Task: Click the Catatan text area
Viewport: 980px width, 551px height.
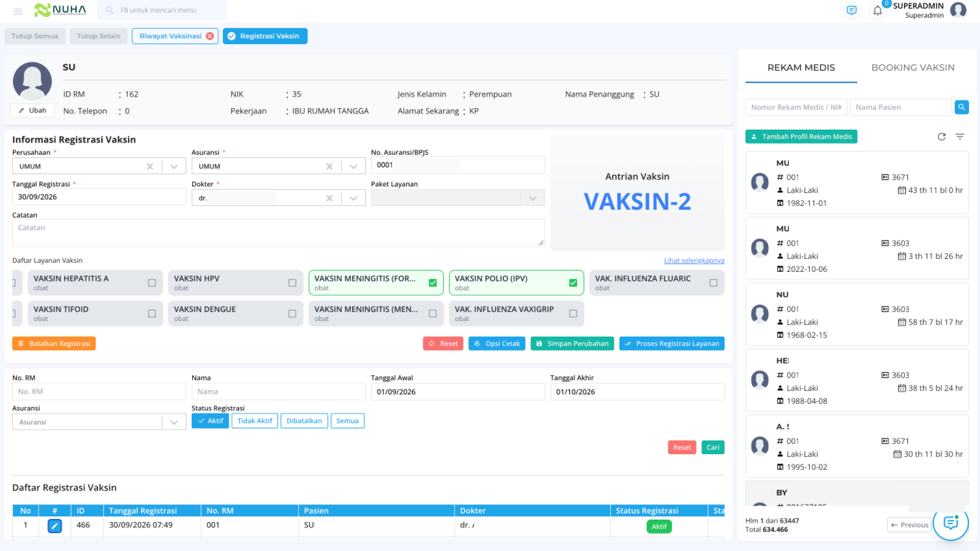Action: click(278, 233)
